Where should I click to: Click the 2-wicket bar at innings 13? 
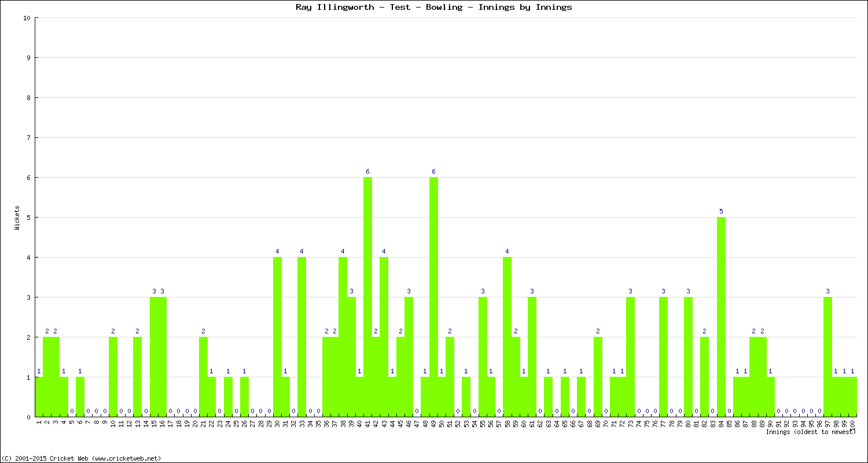pos(137,377)
